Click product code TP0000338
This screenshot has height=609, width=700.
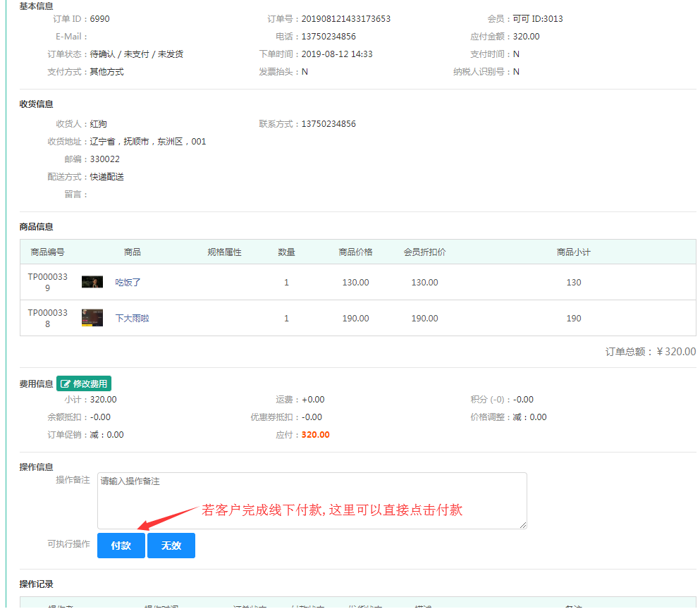(47, 318)
